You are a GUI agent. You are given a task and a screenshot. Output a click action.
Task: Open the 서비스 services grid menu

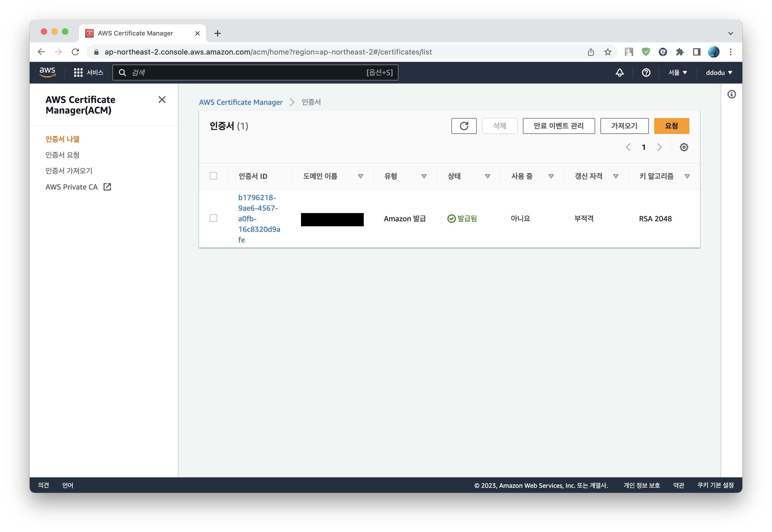tap(88, 73)
